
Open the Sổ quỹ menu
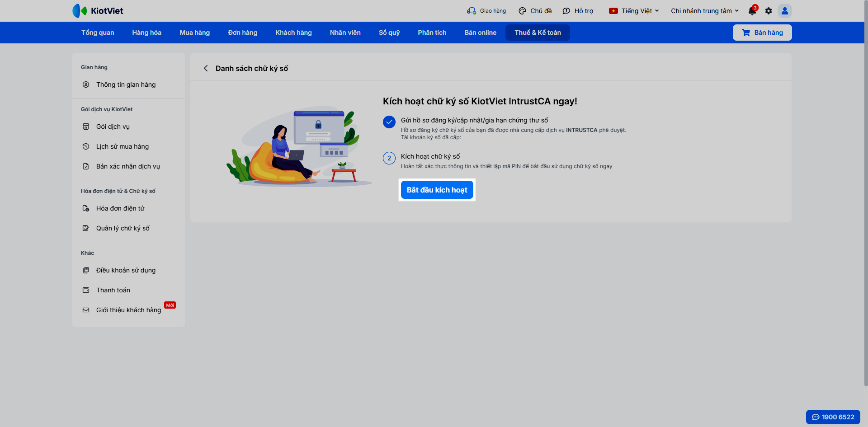[389, 33]
